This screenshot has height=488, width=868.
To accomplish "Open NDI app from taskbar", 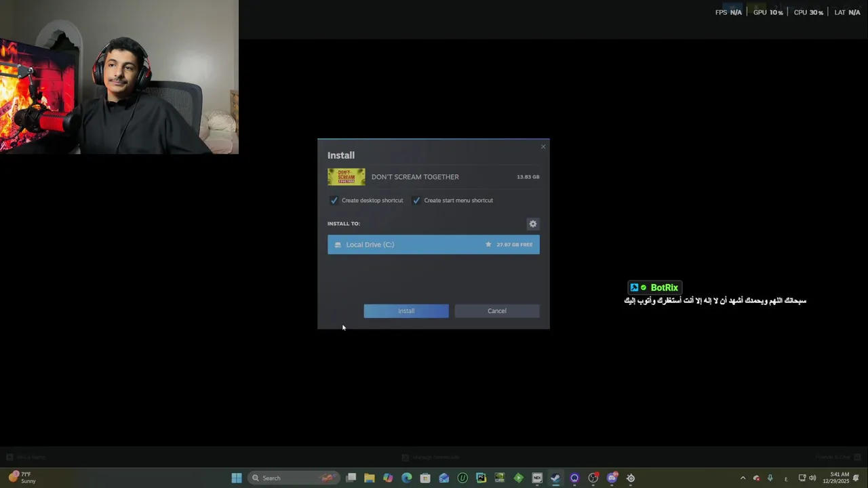I will coord(537,478).
